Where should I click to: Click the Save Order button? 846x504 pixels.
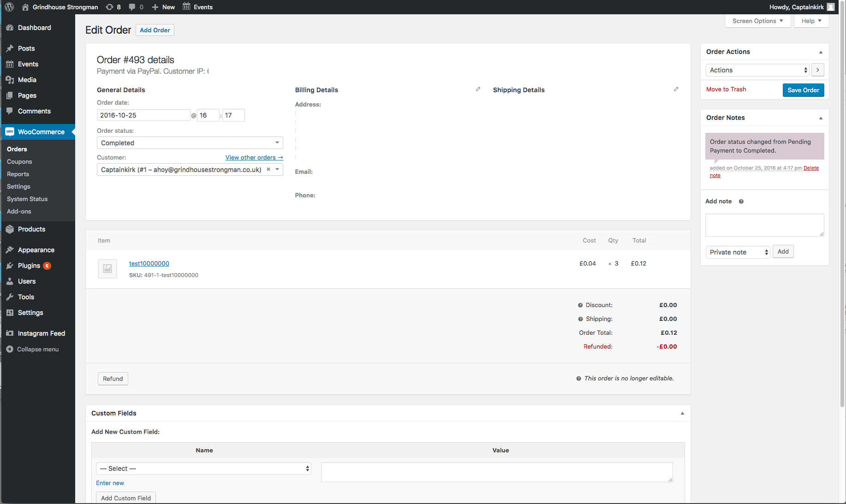(x=803, y=90)
